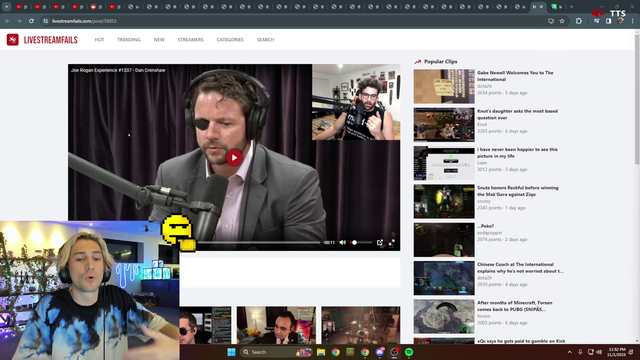The width and height of the screenshot is (640, 360).
Task: Open Chrome profile avatar
Action: (621, 21)
